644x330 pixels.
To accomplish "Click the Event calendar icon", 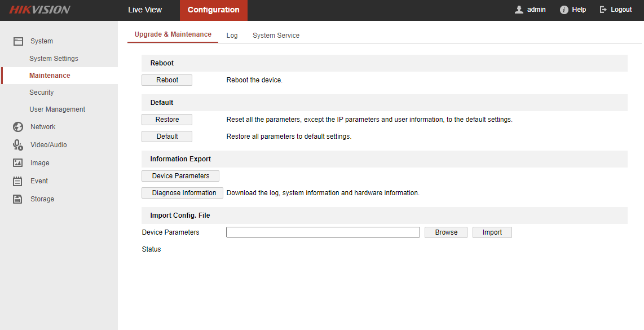I will click(18, 181).
